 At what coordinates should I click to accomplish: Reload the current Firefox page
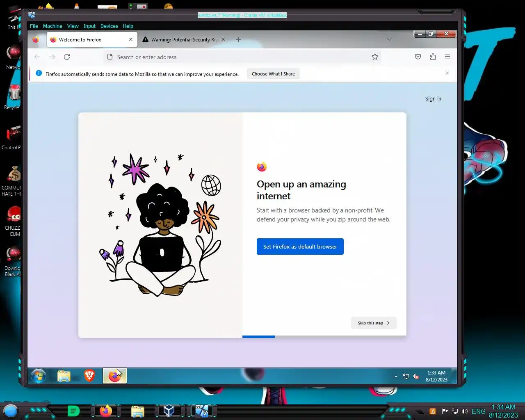(x=67, y=57)
